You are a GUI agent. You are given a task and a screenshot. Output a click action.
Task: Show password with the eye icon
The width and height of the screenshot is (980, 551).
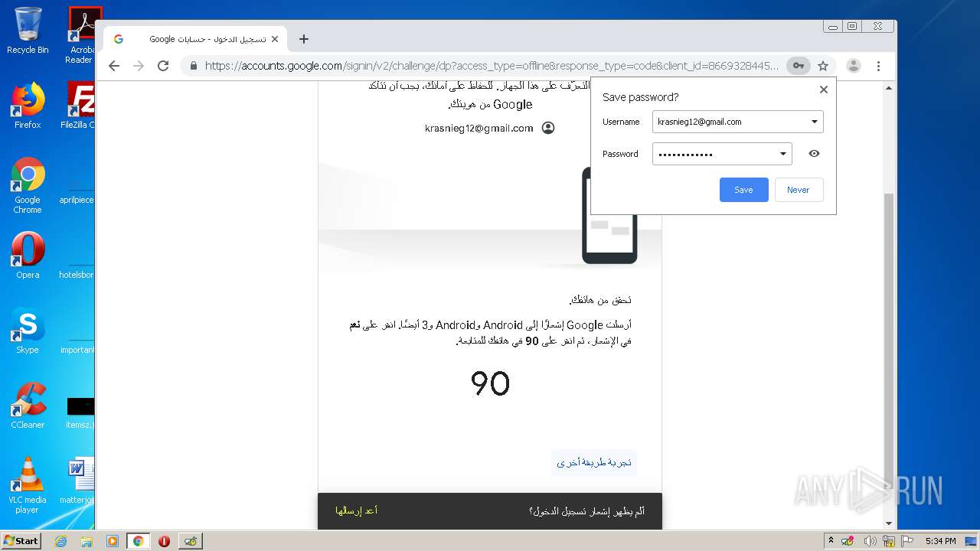pos(814,154)
